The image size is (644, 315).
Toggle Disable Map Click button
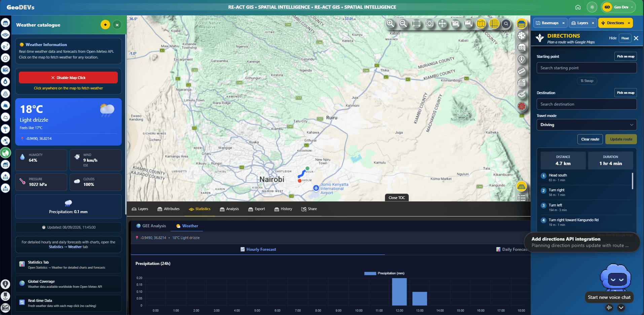[68, 78]
